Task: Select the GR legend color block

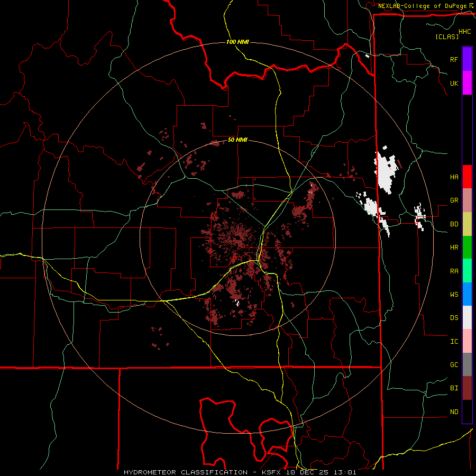Action: 467,200
